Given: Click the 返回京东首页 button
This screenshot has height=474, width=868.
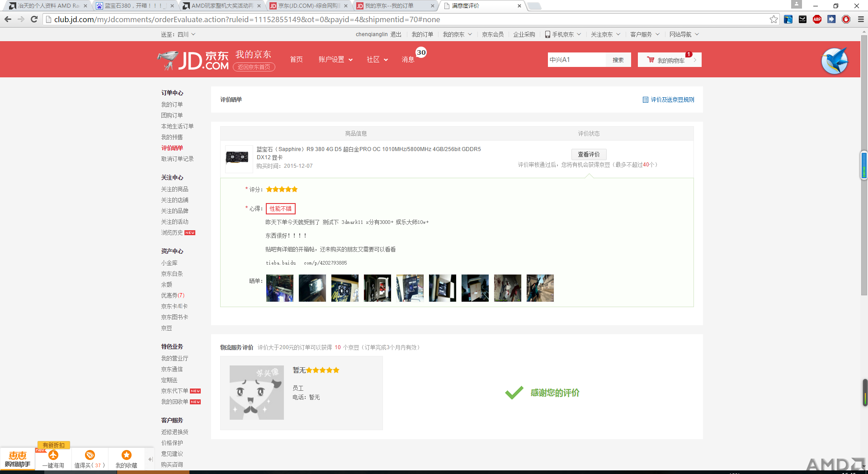Looking at the screenshot, I should point(254,67).
